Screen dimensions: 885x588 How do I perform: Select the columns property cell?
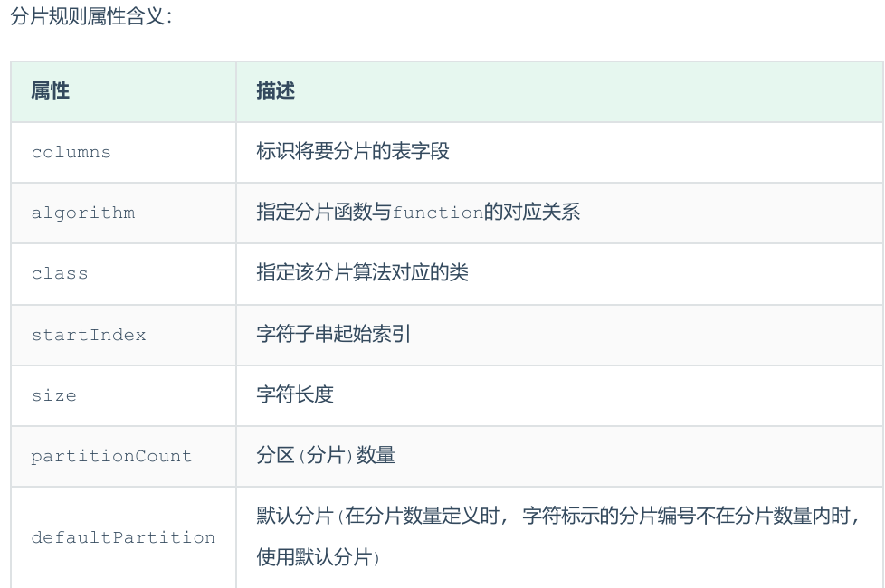(x=71, y=153)
